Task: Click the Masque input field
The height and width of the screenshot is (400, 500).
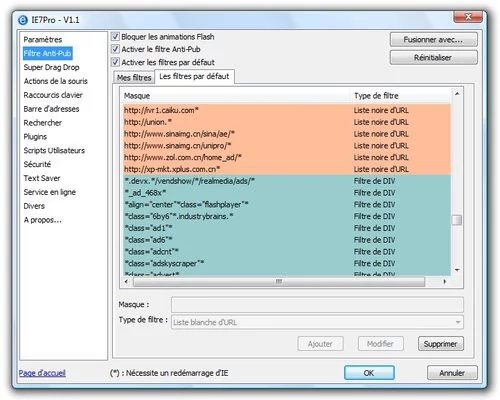Action: [x=317, y=305]
